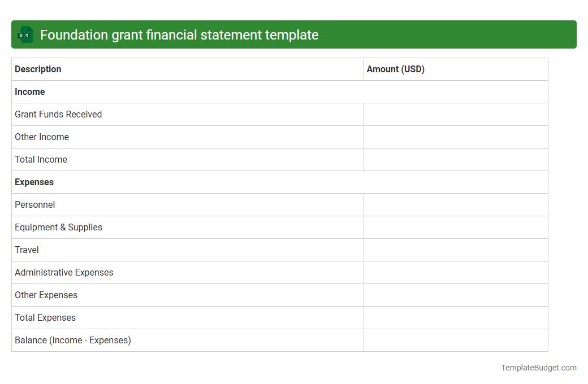This screenshot has height=384, width=588.
Task: Click the template title banner
Action: pos(294,34)
